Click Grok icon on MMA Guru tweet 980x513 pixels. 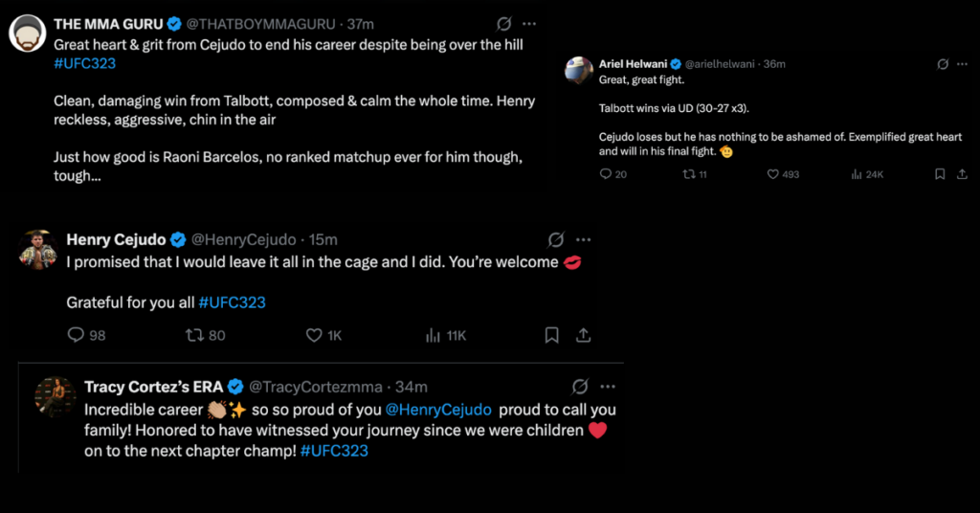click(x=504, y=24)
